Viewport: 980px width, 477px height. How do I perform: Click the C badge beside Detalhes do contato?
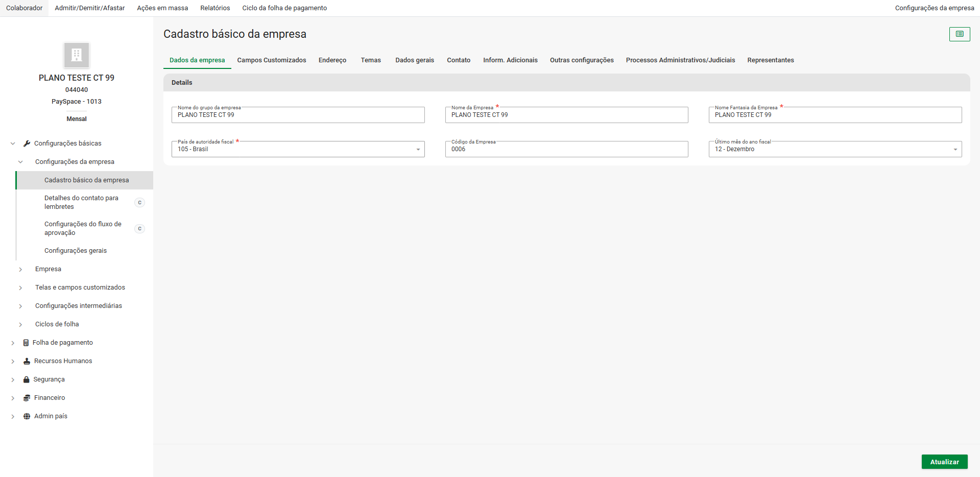pos(139,203)
